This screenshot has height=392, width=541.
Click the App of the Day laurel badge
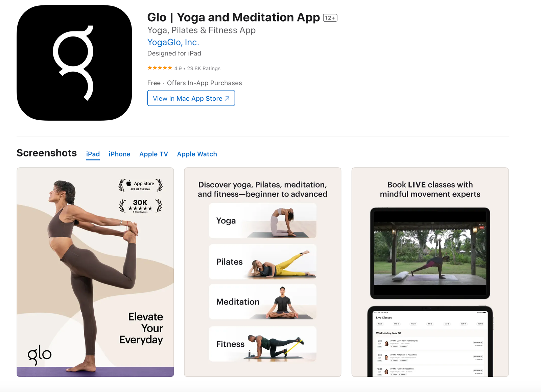point(141,186)
